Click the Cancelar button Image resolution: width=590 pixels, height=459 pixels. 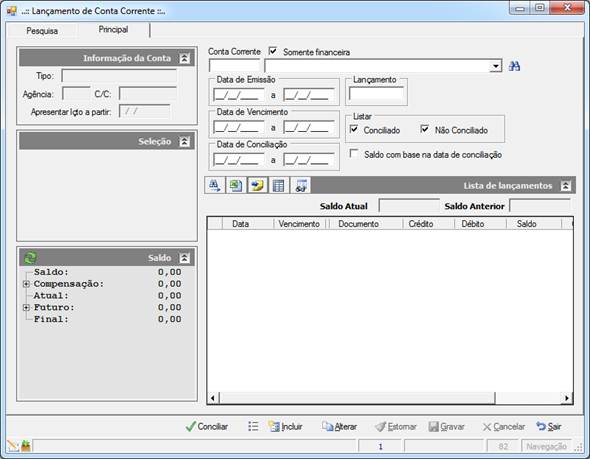point(504,426)
